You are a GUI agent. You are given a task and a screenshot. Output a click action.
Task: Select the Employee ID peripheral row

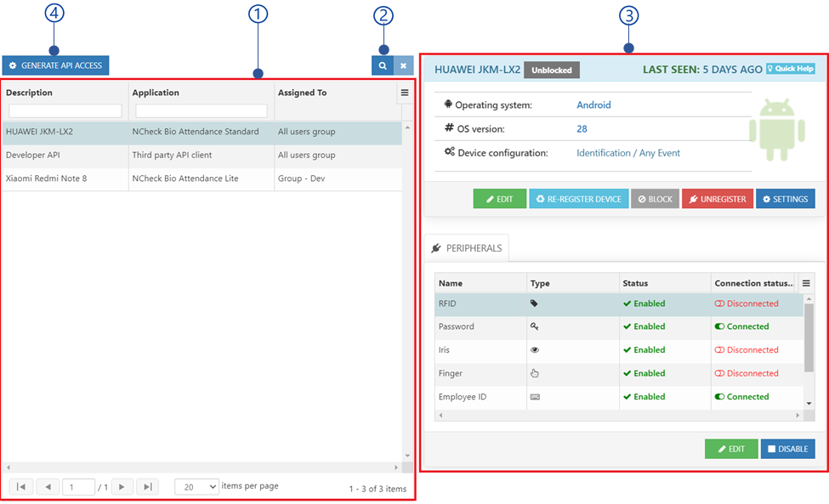pyautogui.click(x=619, y=397)
